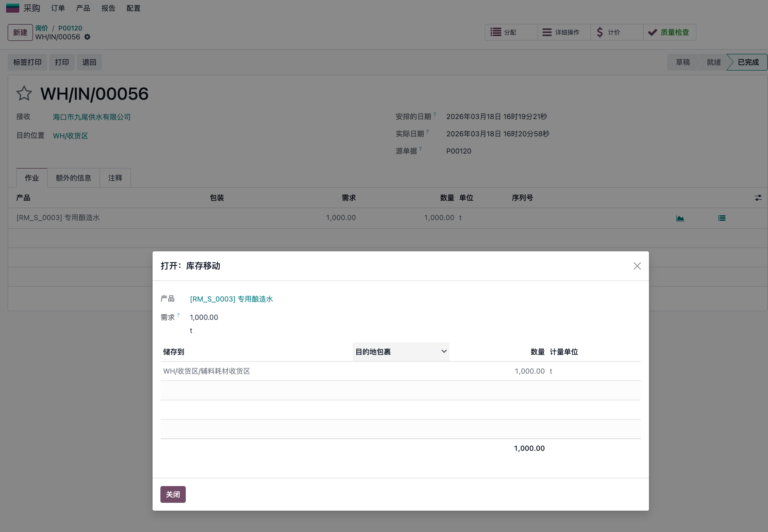Close the 库存移动 dialog with X
This screenshot has height=532, width=768.
[637, 266]
